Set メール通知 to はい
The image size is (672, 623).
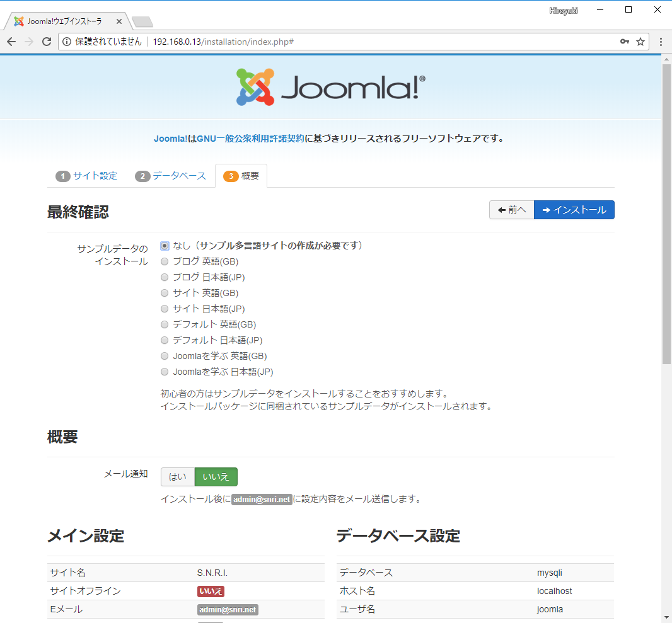[x=177, y=477]
